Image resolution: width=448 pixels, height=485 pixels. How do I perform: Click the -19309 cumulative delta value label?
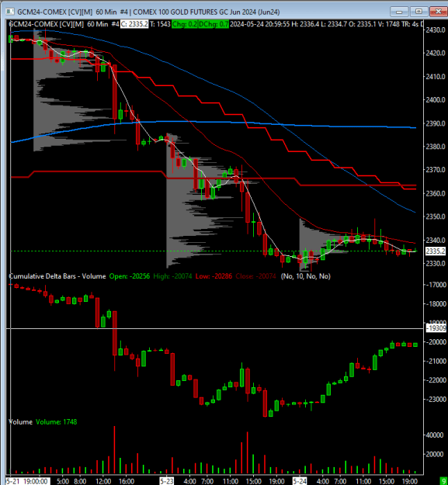[436, 328]
